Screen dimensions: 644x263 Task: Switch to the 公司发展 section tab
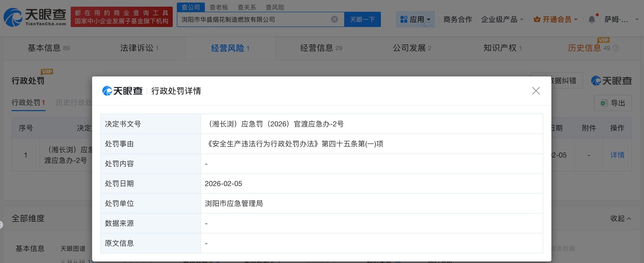[x=412, y=48]
